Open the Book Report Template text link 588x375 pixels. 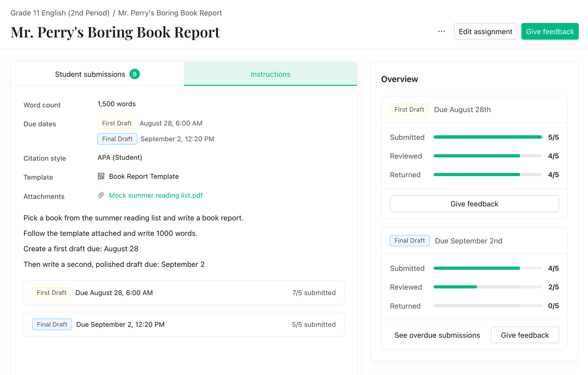coord(144,177)
